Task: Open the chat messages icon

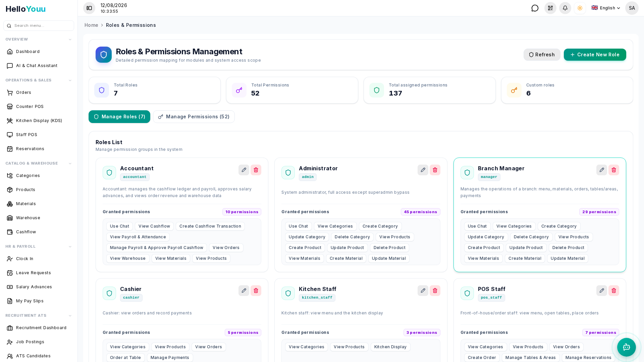Action: tap(535, 8)
